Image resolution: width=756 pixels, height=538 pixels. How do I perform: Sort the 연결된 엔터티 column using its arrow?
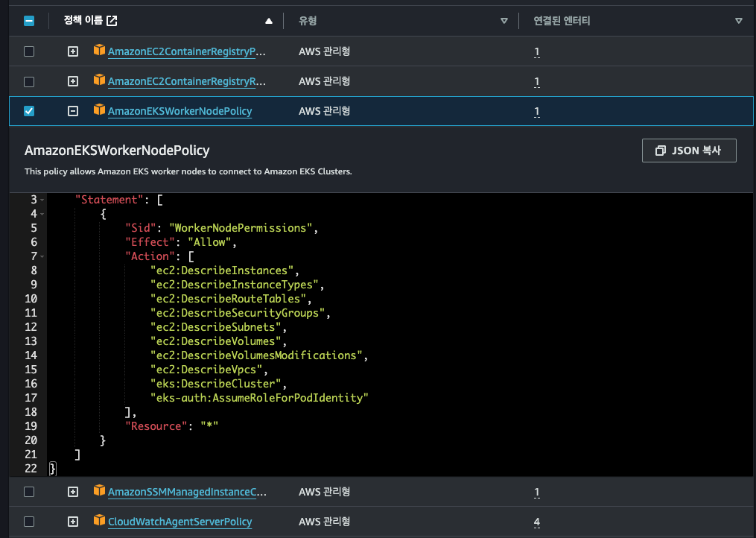click(x=739, y=21)
